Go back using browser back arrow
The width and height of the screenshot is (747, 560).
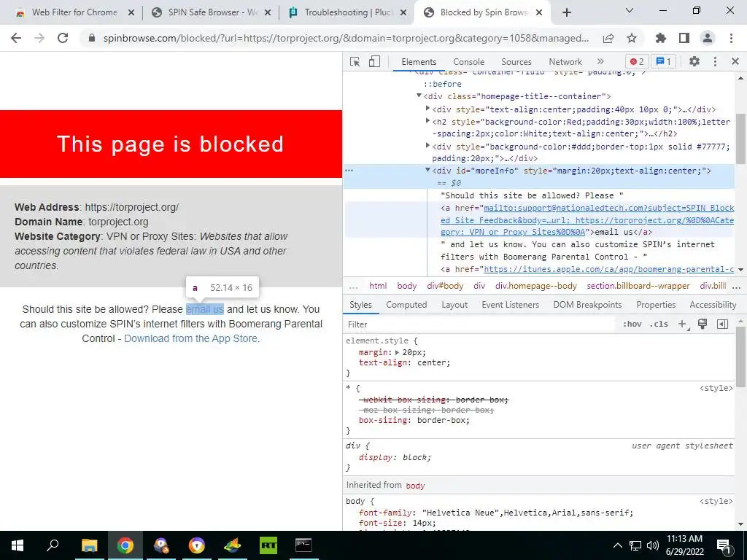click(16, 38)
